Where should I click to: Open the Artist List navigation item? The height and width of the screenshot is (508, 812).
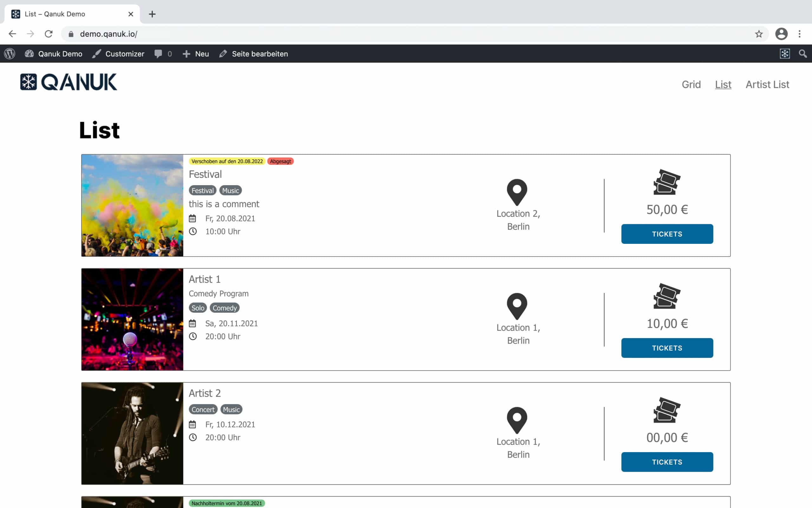click(767, 84)
